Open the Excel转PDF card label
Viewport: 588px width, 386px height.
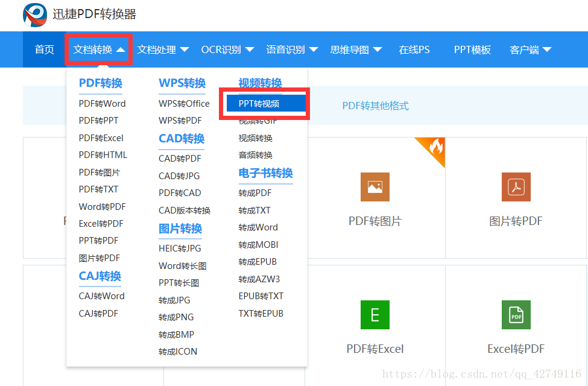[x=516, y=349]
